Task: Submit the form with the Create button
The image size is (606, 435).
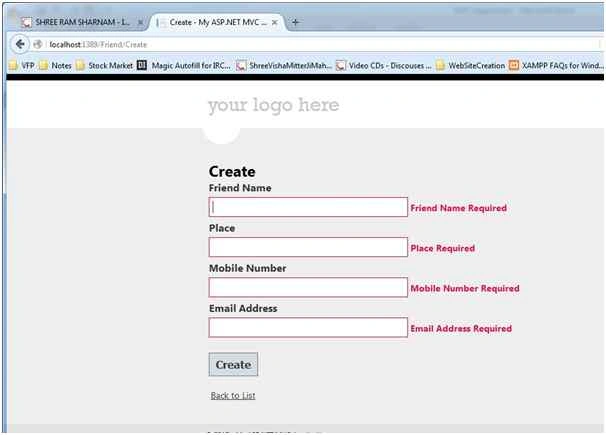Action: 233,364
